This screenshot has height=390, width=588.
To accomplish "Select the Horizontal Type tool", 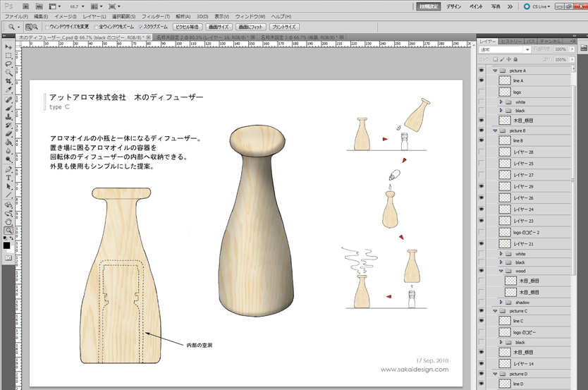I will pyautogui.click(x=8, y=178).
